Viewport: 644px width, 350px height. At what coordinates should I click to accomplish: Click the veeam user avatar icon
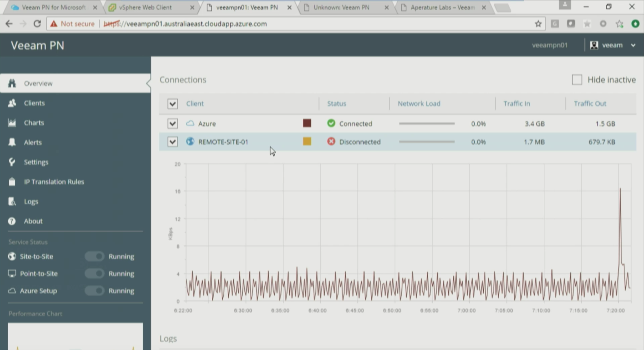pyautogui.click(x=594, y=45)
